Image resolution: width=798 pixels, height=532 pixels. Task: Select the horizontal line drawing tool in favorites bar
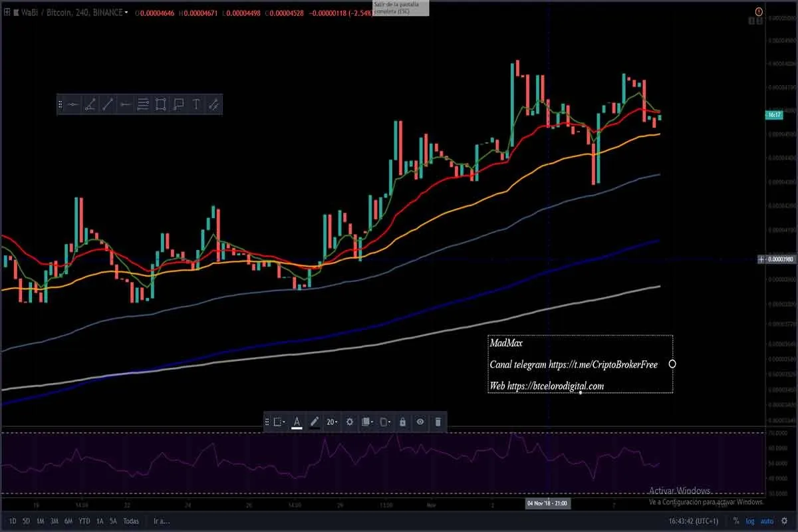73,104
